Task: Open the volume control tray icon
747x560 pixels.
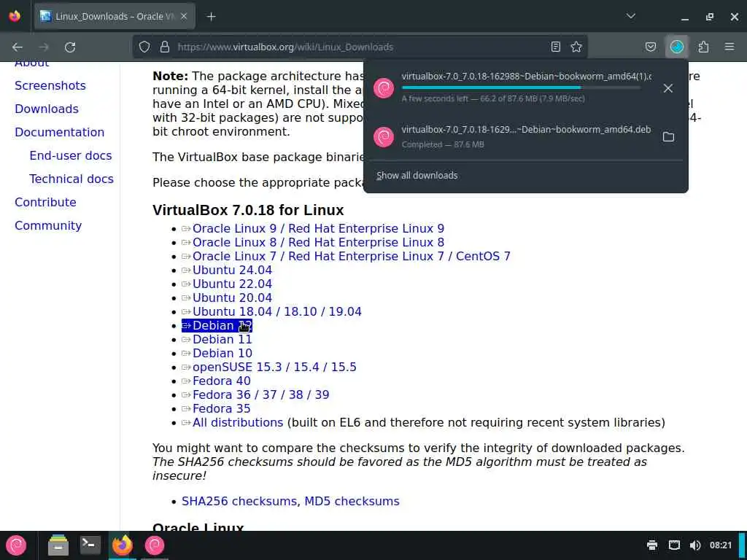Action: coord(695,545)
